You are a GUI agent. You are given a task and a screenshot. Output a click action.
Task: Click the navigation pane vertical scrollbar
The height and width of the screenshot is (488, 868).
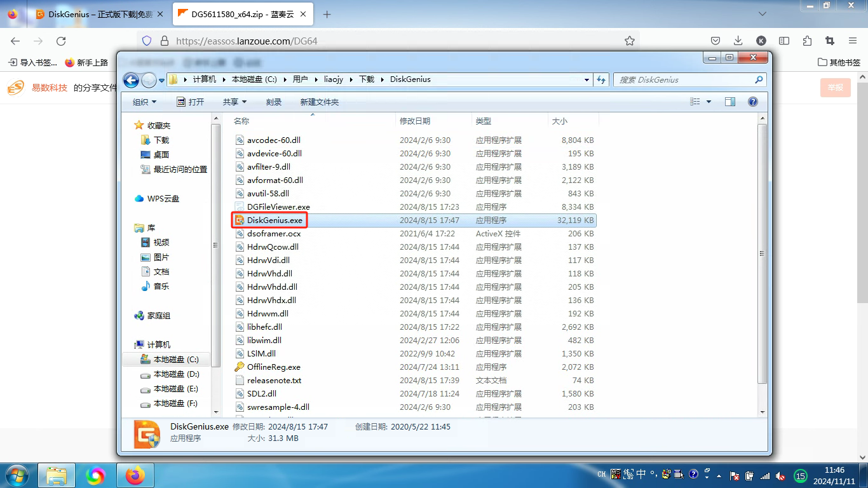coord(216,244)
